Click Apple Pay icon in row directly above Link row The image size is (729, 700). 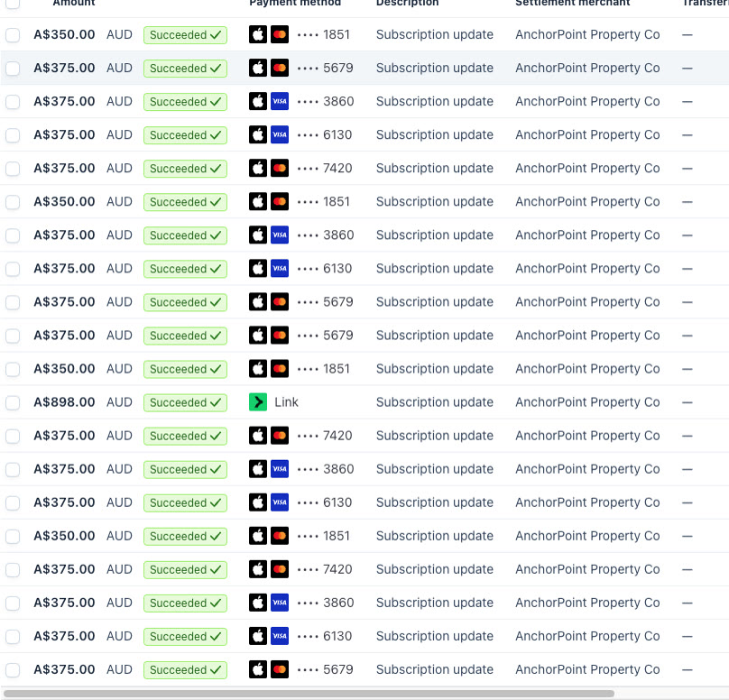pos(258,369)
